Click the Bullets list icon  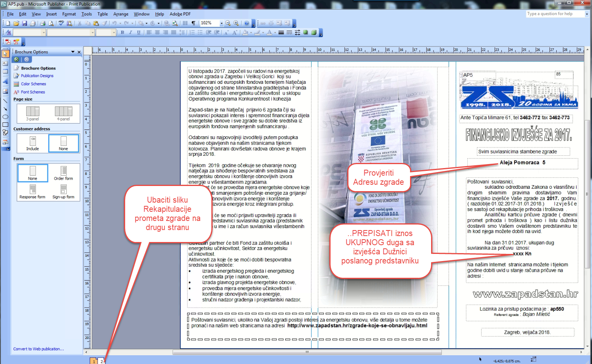[200, 33]
